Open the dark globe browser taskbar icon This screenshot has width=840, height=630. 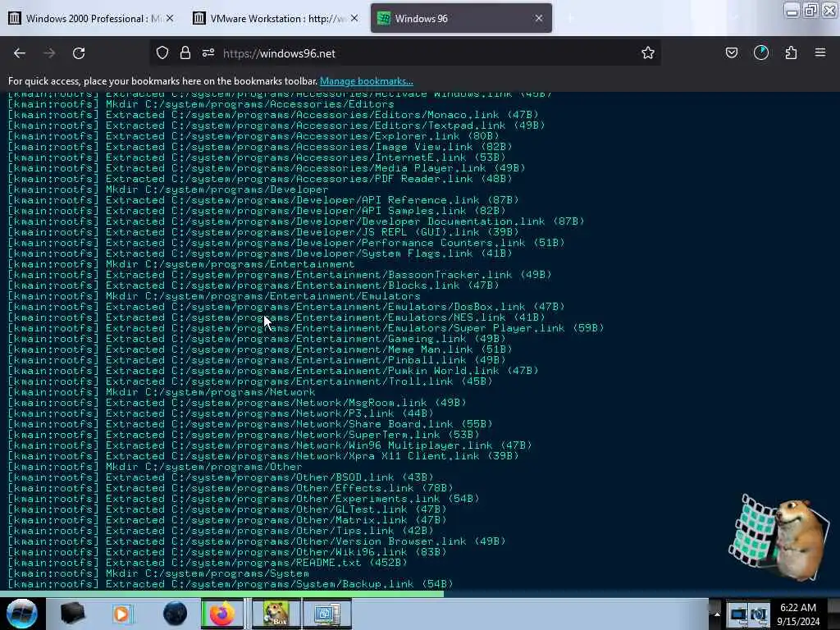(x=175, y=614)
